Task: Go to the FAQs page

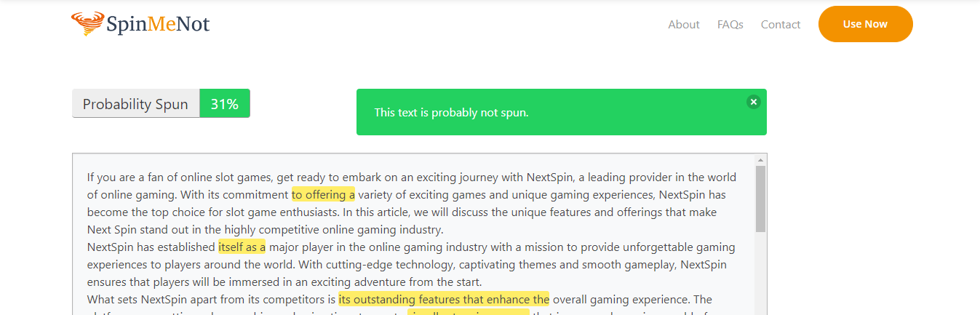Action: pyautogui.click(x=730, y=25)
